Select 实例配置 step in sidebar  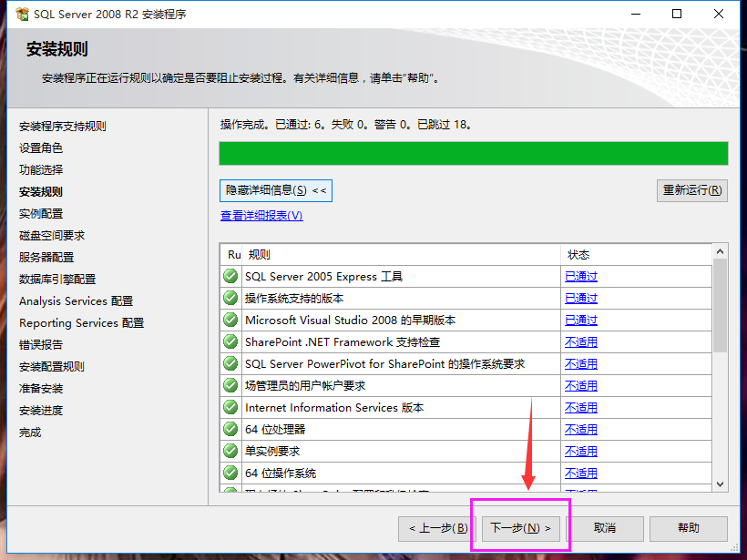coord(41,214)
